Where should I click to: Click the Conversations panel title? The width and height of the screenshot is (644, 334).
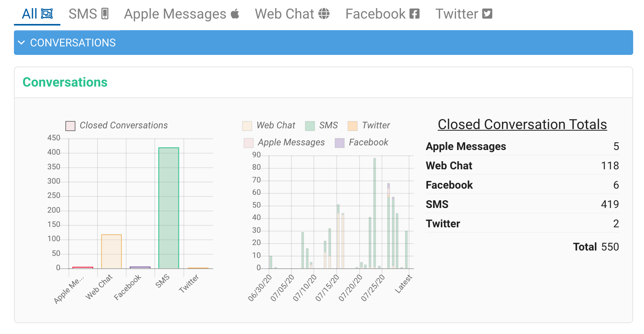(65, 82)
